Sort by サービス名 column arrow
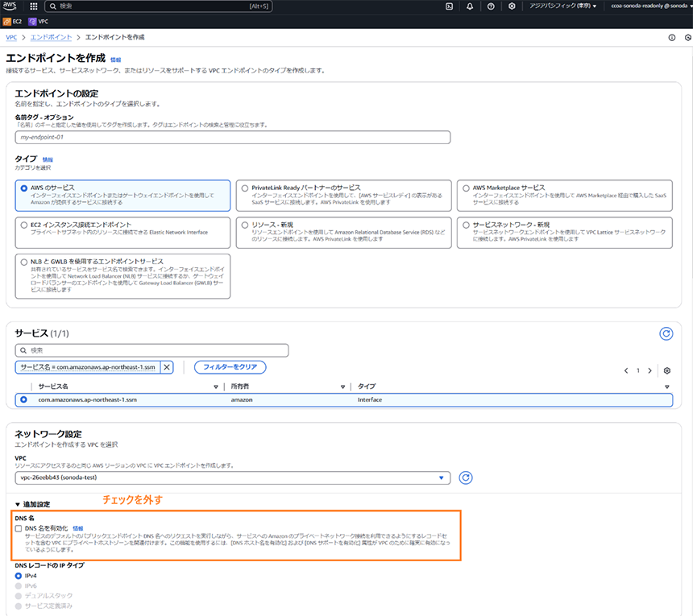 click(x=216, y=387)
